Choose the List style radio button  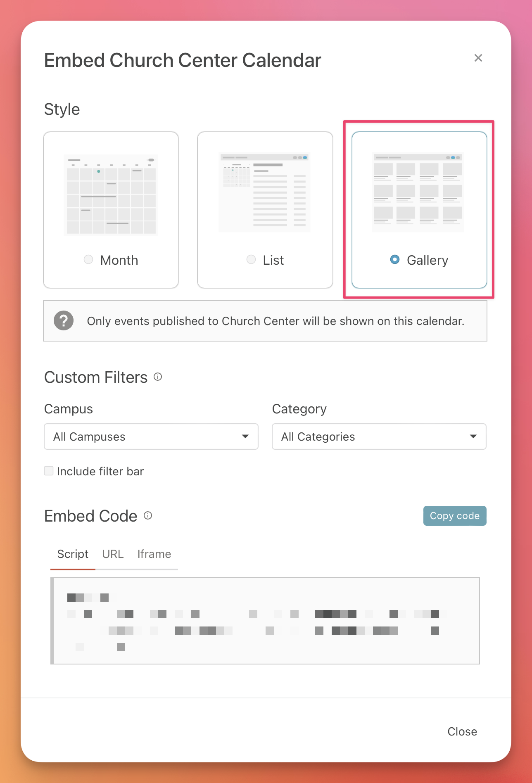point(251,259)
